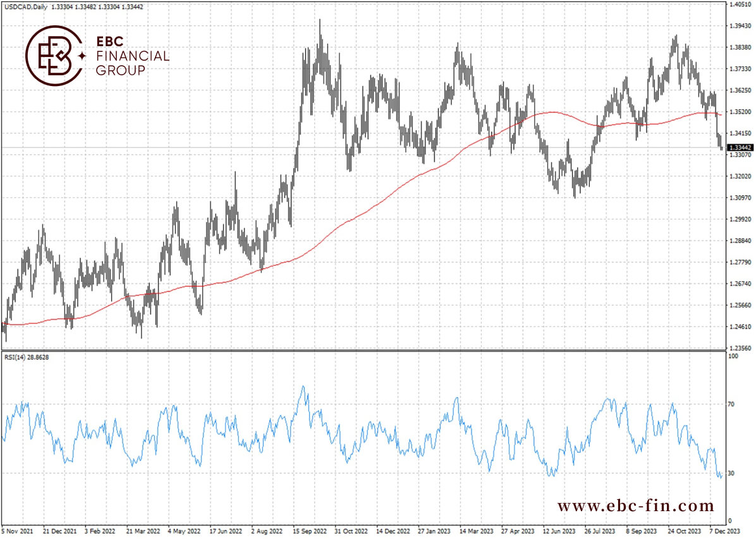
Task: Click the RSI 100 scale label
Action: (733, 356)
